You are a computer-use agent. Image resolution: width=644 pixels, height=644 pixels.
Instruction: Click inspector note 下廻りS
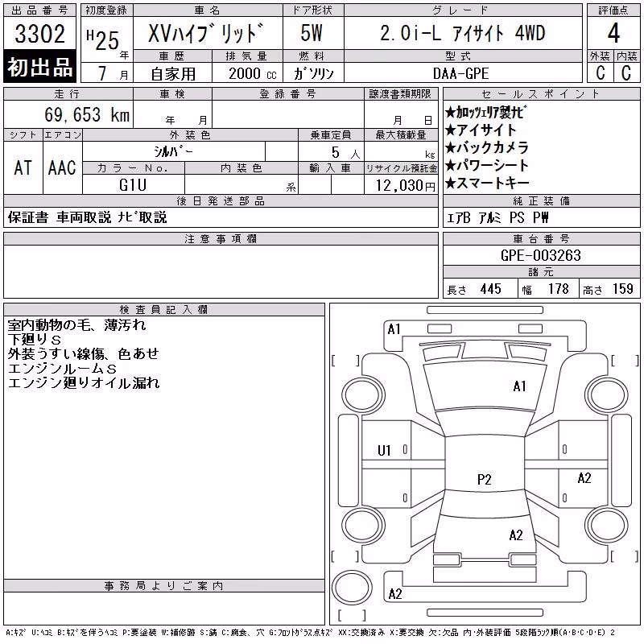pos(35,339)
